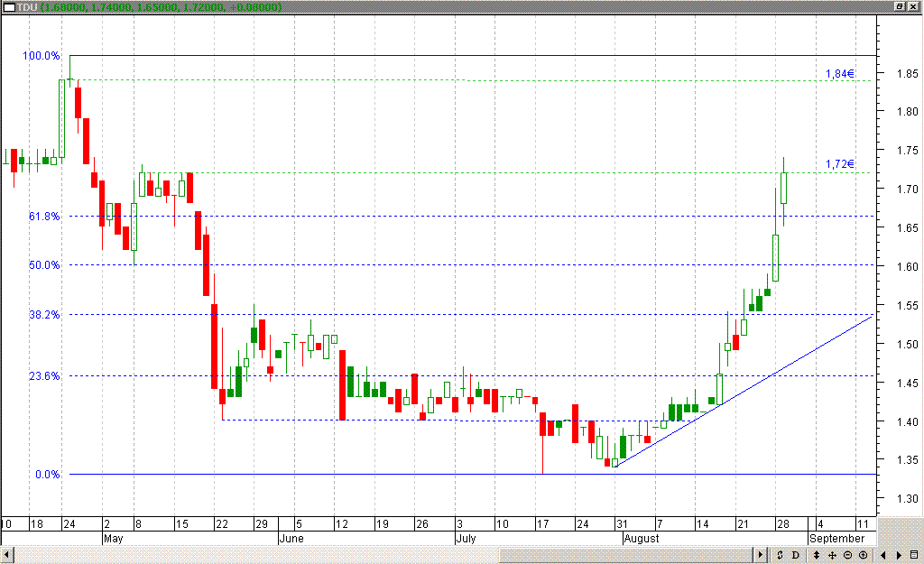The image size is (924, 564).
Task: Click the 1,72€ resistance label
Action: 840,164
